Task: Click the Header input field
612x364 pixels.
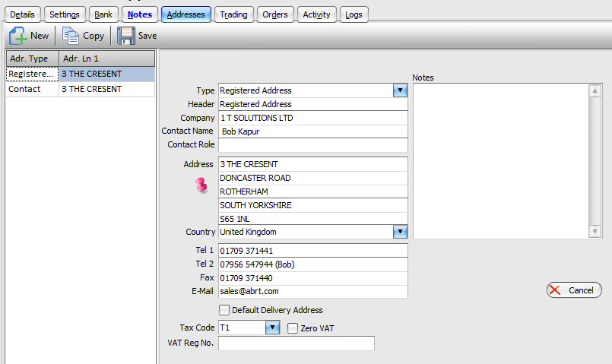Action: pos(313,104)
